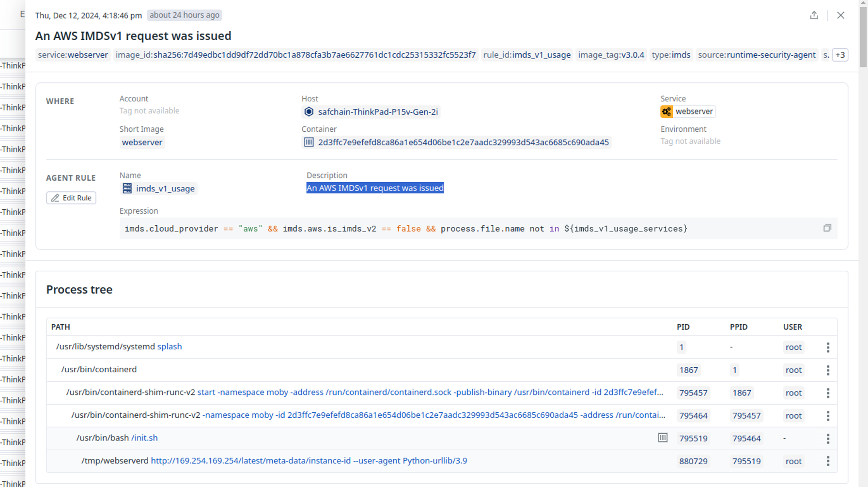Image resolution: width=868 pixels, height=487 pixels.
Task: Open the /init.sh link in the process tree
Action: pos(144,438)
